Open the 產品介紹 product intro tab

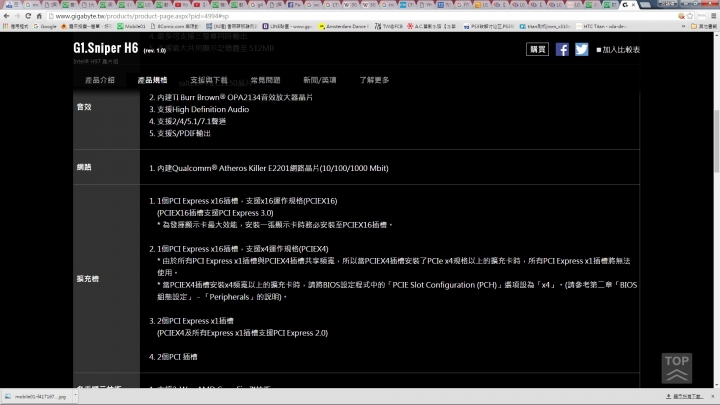[100, 80]
